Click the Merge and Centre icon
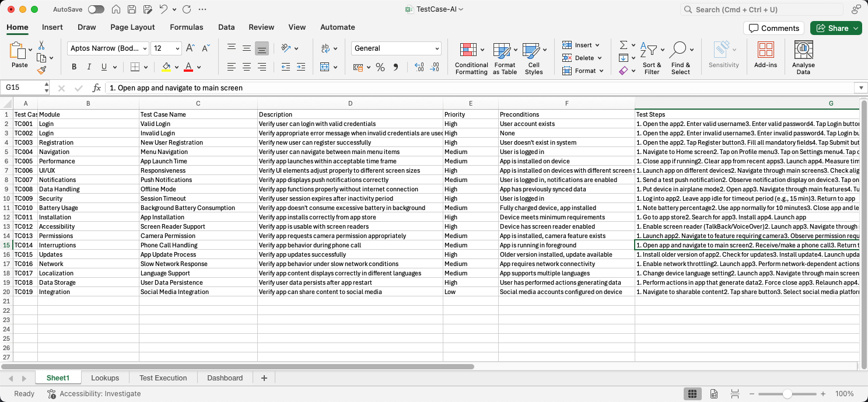This screenshot has width=868, height=402. click(325, 67)
